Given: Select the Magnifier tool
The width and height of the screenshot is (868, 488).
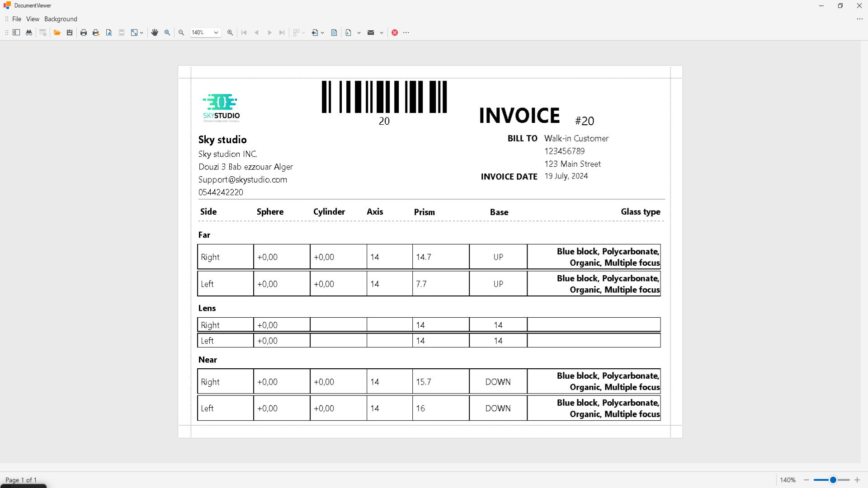Looking at the screenshot, I should (x=167, y=33).
